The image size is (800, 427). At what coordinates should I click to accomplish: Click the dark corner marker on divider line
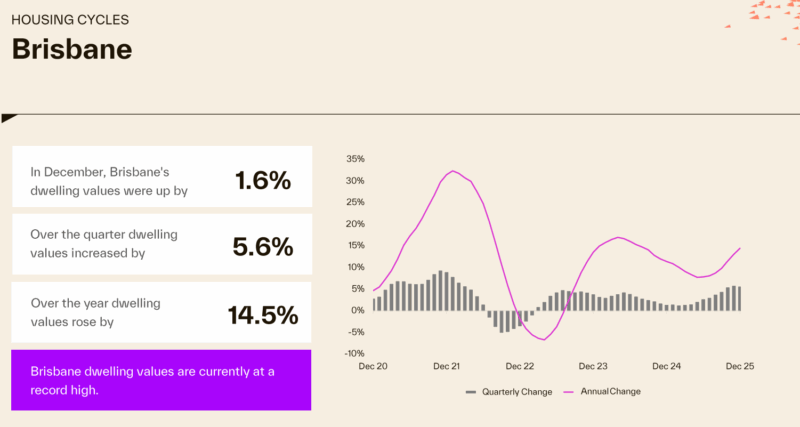[9, 119]
